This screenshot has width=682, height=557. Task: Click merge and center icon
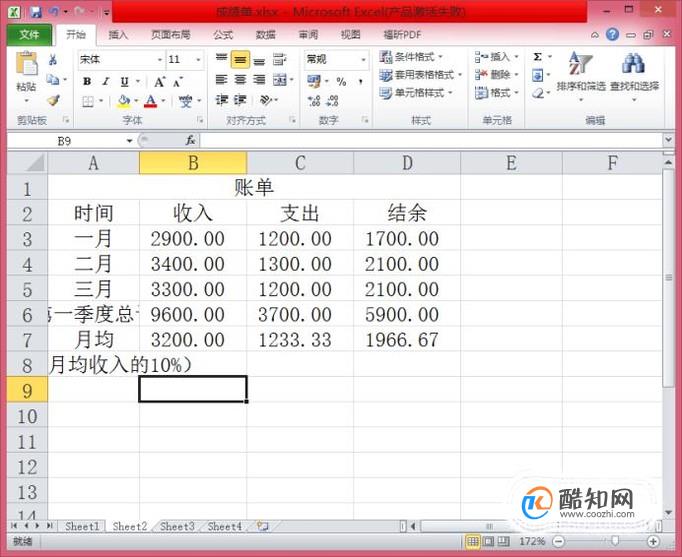[280, 80]
